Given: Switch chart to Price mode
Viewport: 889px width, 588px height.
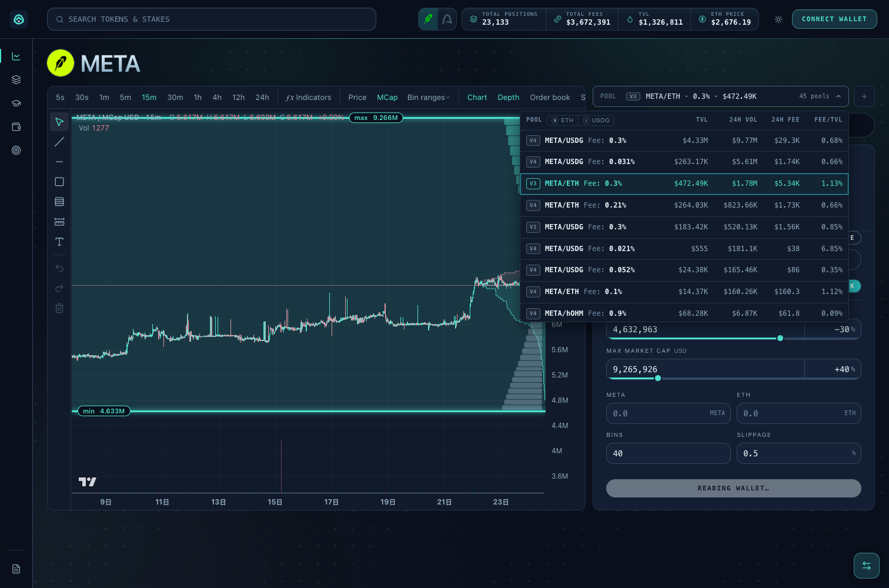Looking at the screenshot, I should point(357,98).
